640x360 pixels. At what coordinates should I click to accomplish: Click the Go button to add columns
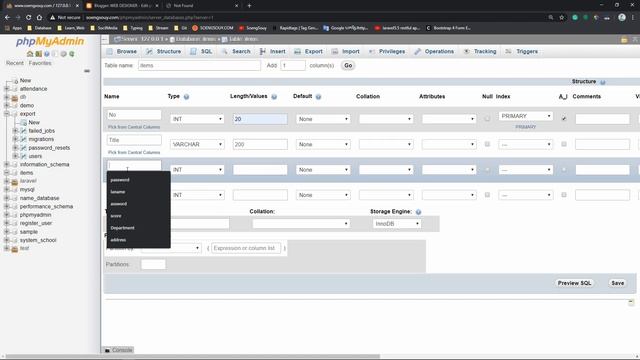[348, 65]
